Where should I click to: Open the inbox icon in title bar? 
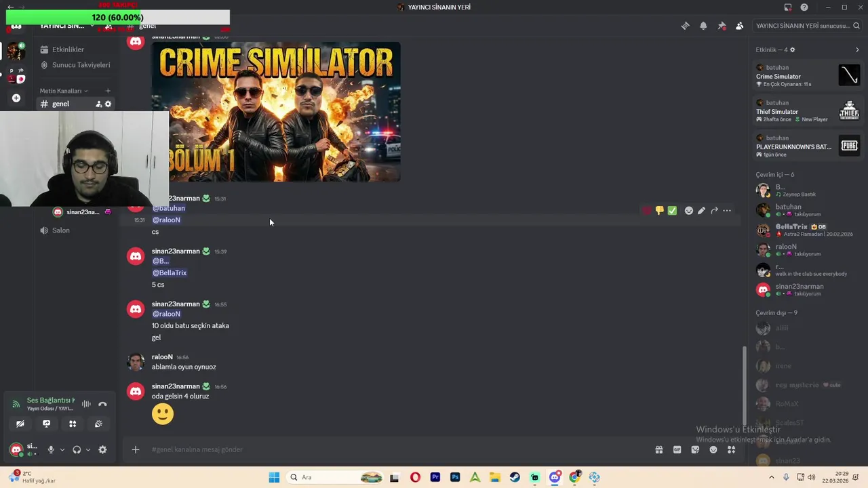(788, 7)
